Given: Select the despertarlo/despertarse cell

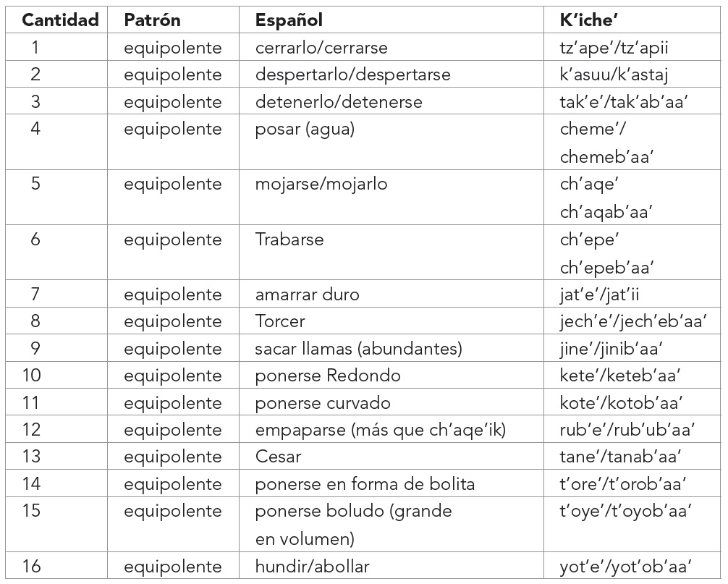Looking at the screenshot, I should tap(352, 75).
